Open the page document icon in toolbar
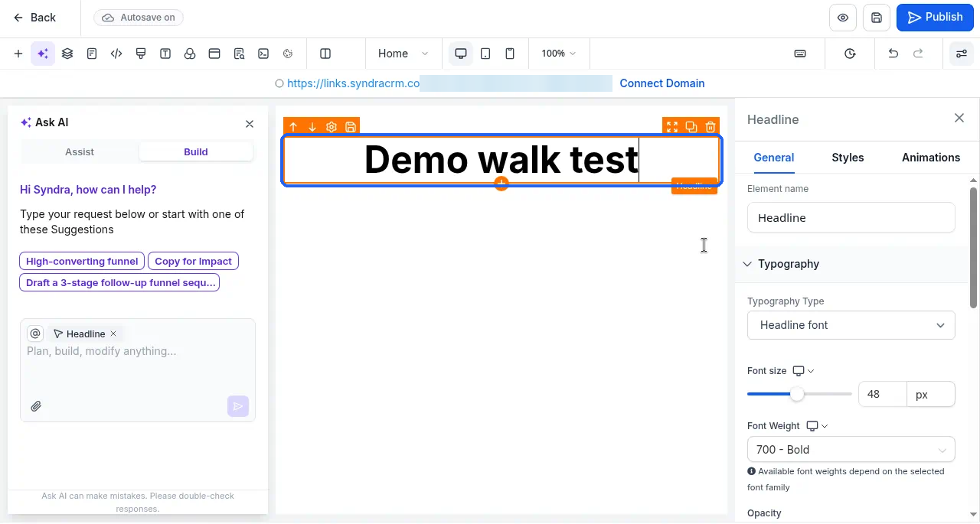980x524 pixels. pyautogui.click(x=92, y=54)
